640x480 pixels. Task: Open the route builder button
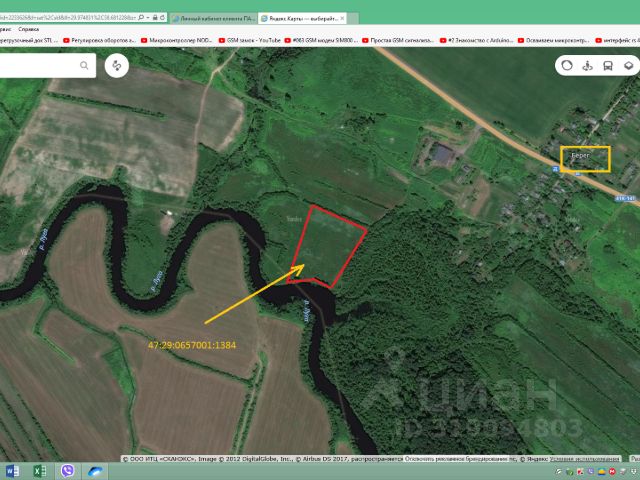[x=117, y=65]
